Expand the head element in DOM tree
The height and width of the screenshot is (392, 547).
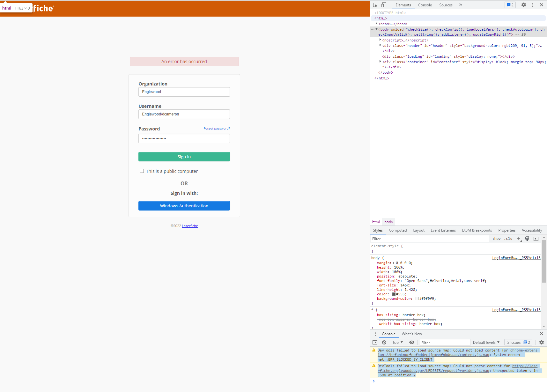(x=377, y=24)
